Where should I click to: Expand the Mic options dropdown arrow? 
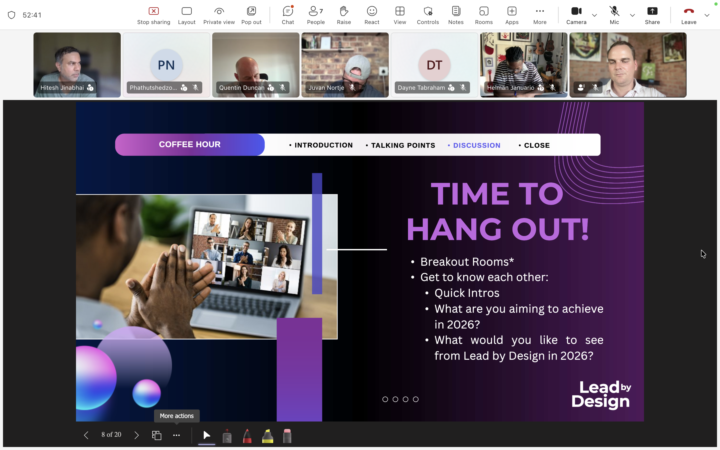pyautogui.click(x=634, y=15)
